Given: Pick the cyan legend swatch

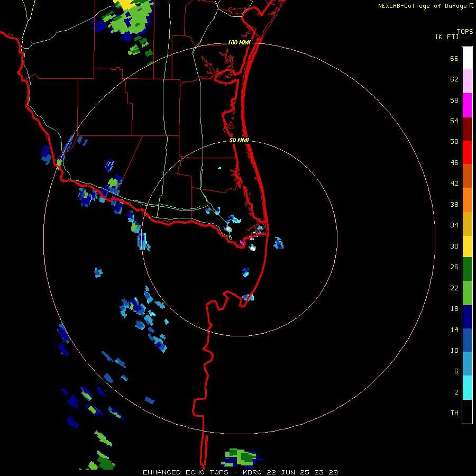Looking at the screenshot, I should pyautogui.click(x=467, y=388).
